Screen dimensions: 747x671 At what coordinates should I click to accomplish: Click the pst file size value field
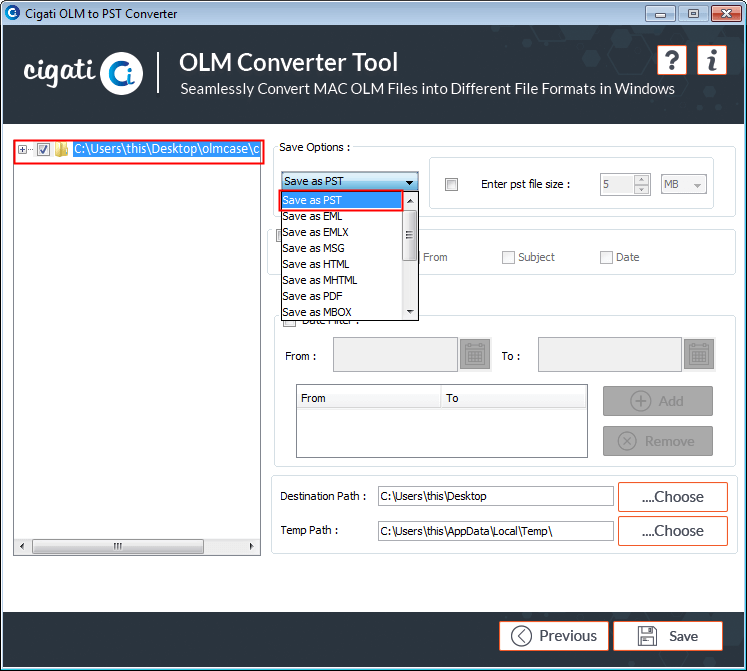click(617, 184)
